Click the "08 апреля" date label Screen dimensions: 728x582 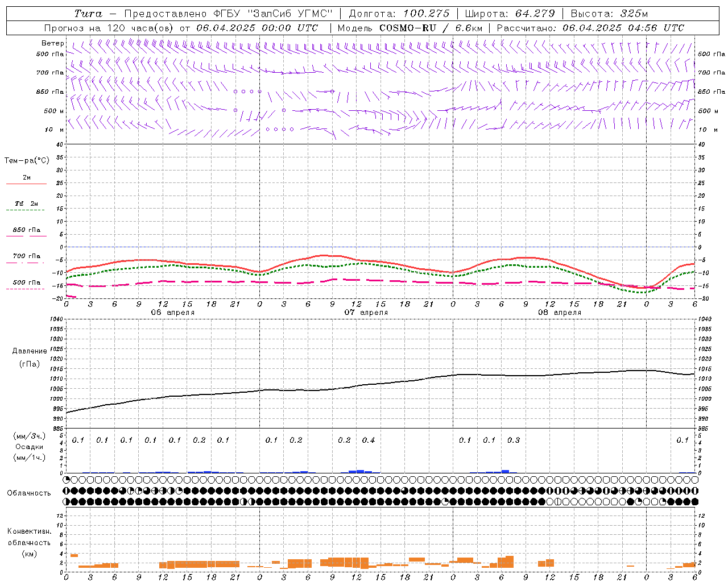pos(560,313)
